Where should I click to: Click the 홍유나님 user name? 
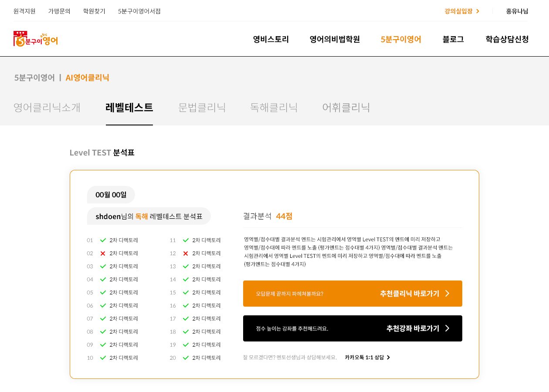(x=517, y=11)
